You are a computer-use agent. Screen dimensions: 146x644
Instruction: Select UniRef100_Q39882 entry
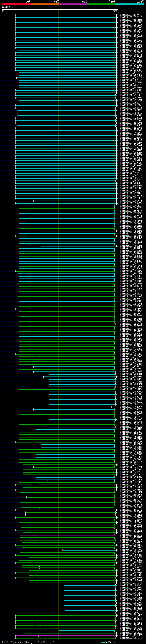click(131, 251)
